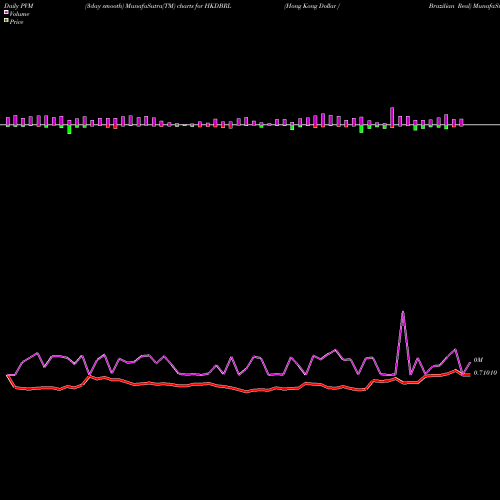Viewport: 500px width, 500px height.
Task: Click the 'Daily PVM' title text
Action: click(19, 6)
